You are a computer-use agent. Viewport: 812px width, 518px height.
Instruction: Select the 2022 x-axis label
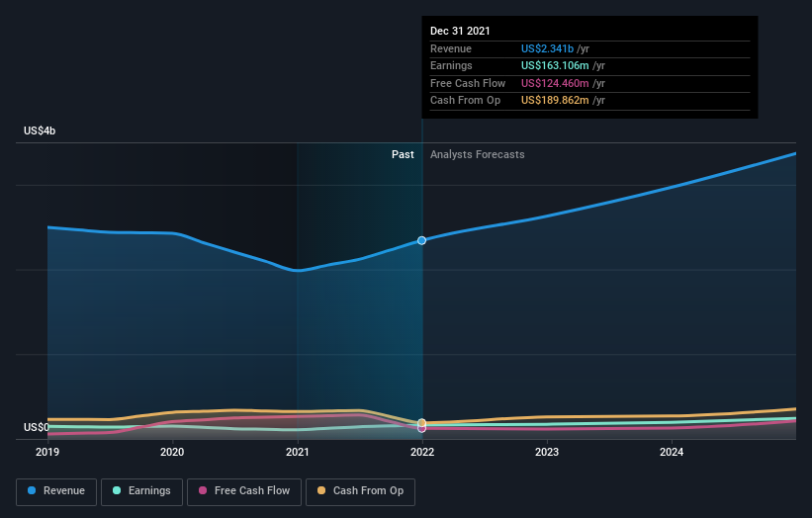click(422, 452)
